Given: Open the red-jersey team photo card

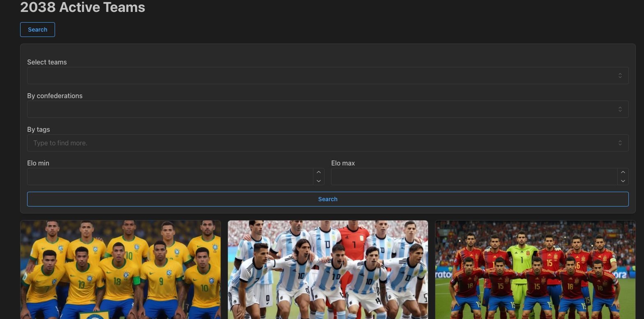Looking at the screenshot, I should [535, 269].
